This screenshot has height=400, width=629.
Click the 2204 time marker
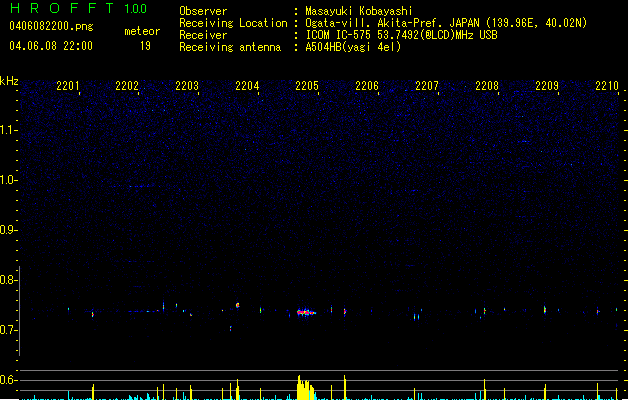[x=247, y=85]
